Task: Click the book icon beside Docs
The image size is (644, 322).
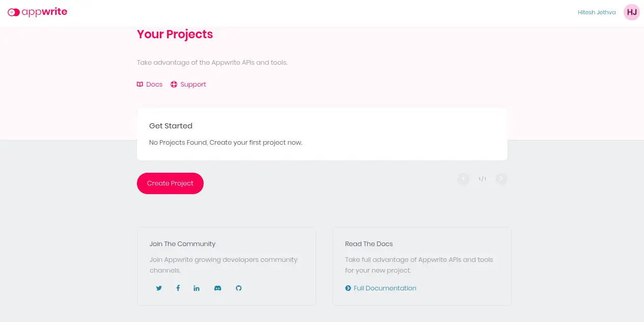Action: [x=140, y=85]
